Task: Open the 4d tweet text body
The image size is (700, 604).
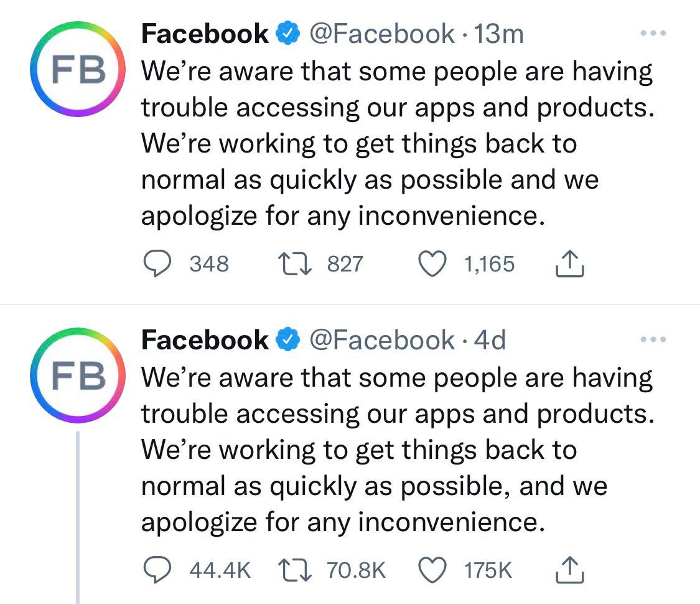Action: point(398,450)
